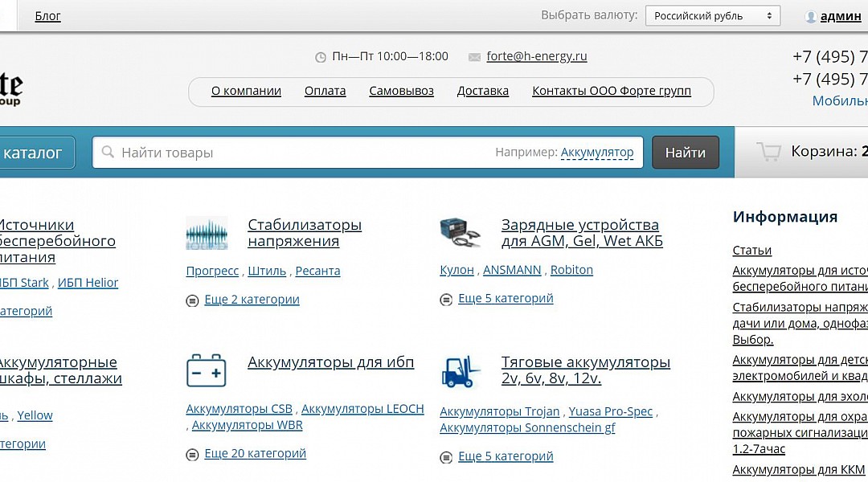Open the 'О компании' menu item
This screenshot has height=482, width=868.
point(246,91)
